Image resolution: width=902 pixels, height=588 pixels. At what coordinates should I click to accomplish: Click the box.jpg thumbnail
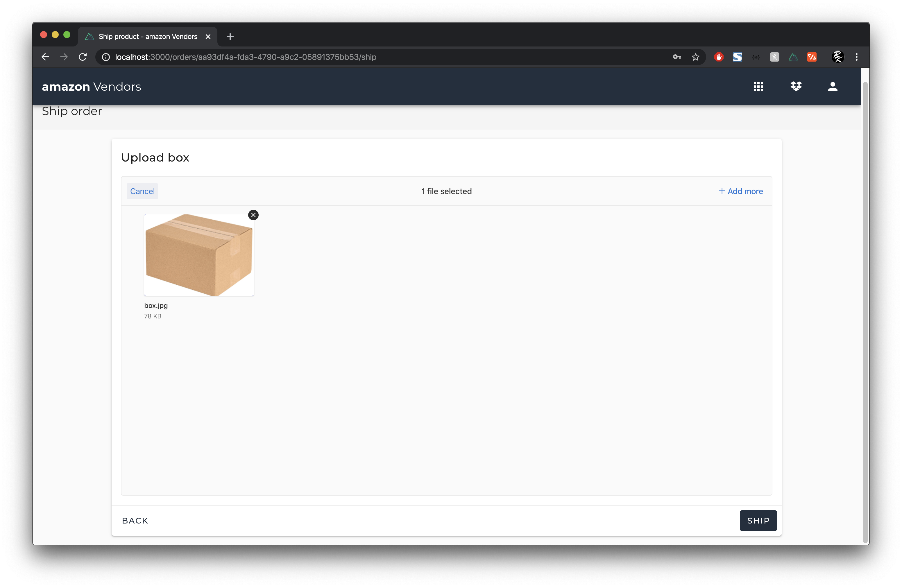199,254
